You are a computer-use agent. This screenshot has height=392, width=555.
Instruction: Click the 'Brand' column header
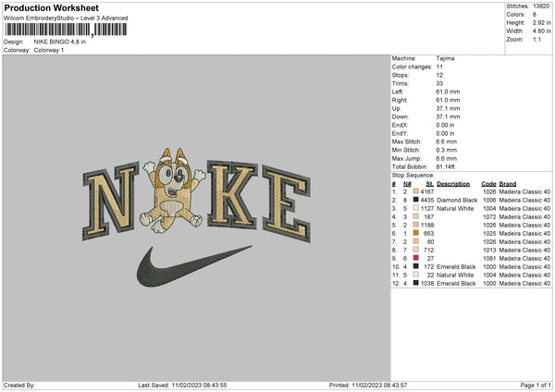pos(508,184)
